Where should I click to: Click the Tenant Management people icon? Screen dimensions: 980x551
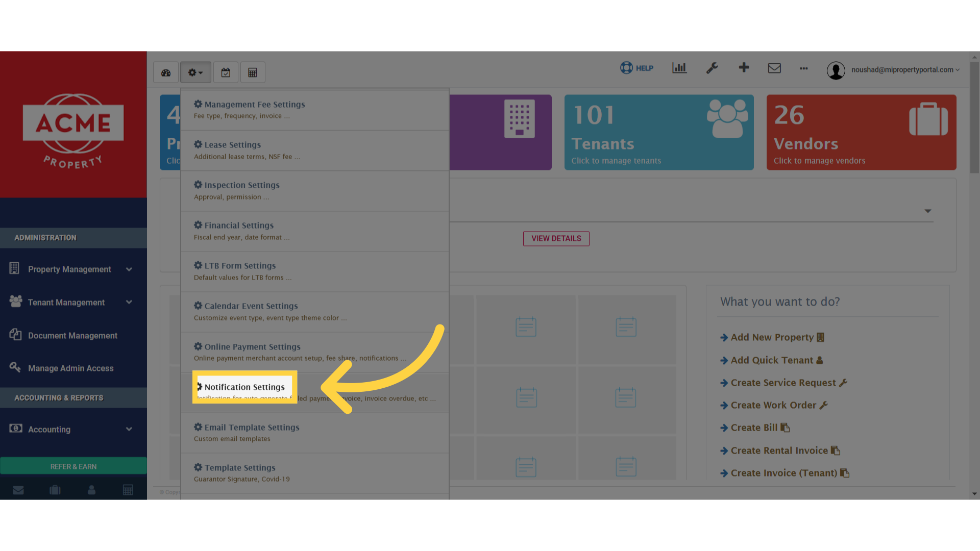coord(16,301)
